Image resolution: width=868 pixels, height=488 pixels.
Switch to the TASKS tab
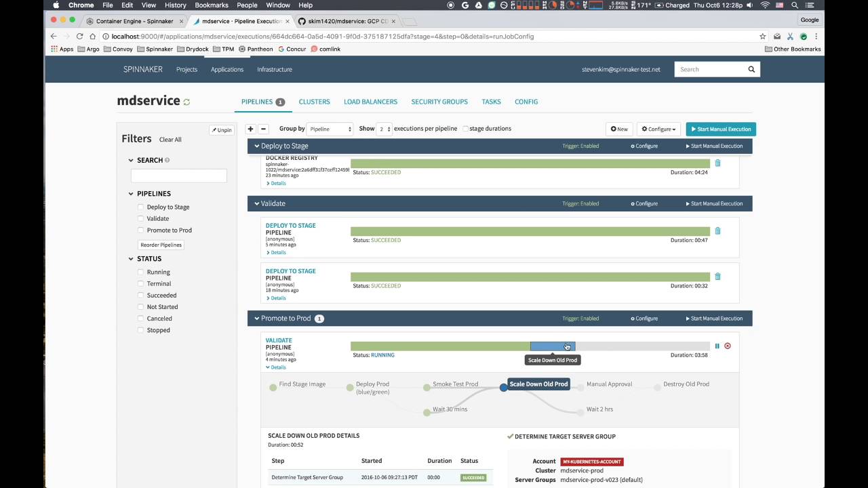coord(491,102)
